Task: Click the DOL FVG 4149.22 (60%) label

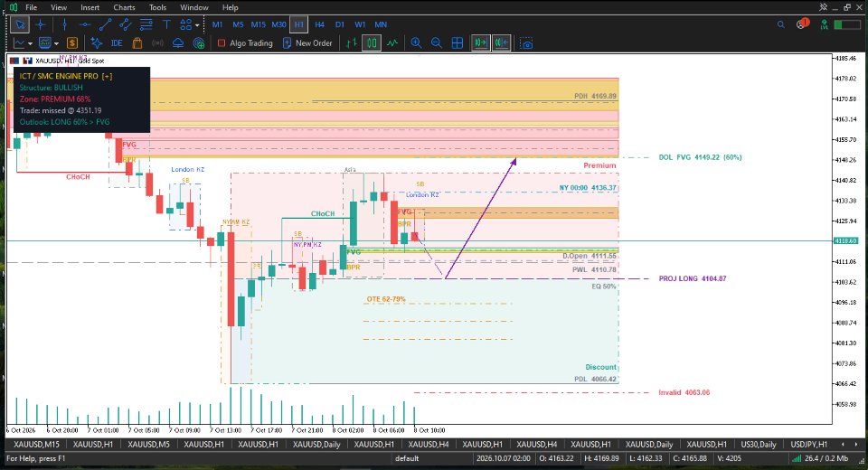Action: coord(700,157)
